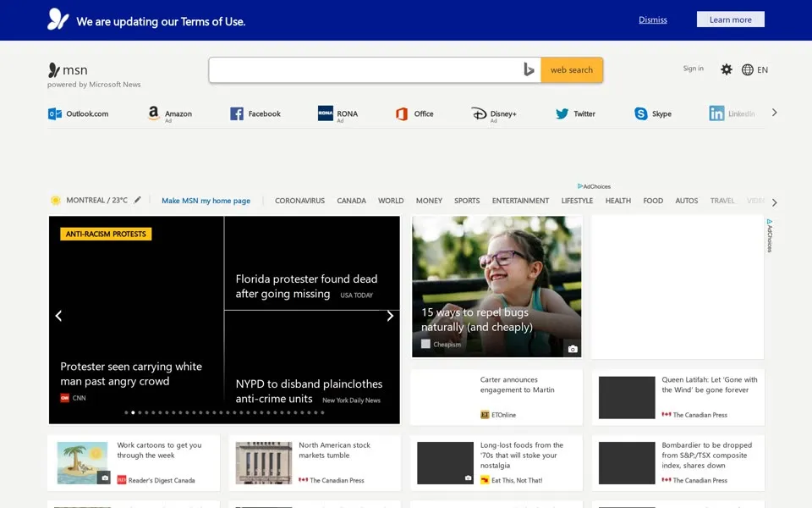Select the last carousel pagination dot
This screenshot has height=508, width=812.
click(322, 412)
